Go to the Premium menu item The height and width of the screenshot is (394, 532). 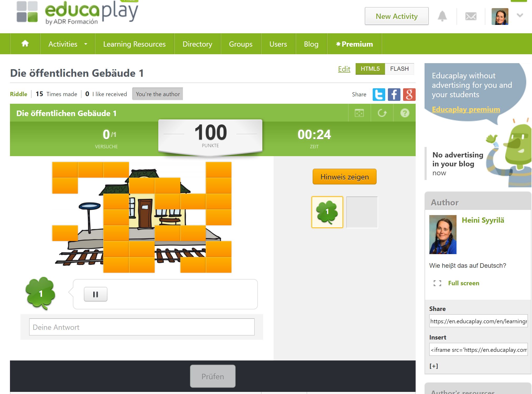pyautogui.click(x=354, y=44)
